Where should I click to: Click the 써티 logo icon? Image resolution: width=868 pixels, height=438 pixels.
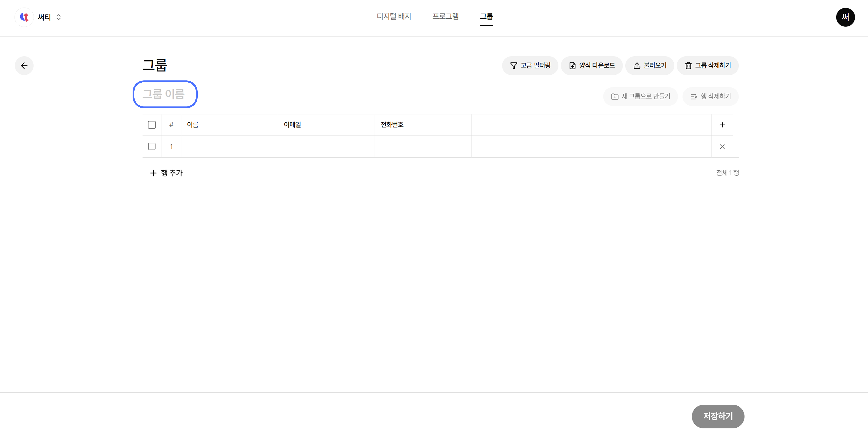point(24,17)
